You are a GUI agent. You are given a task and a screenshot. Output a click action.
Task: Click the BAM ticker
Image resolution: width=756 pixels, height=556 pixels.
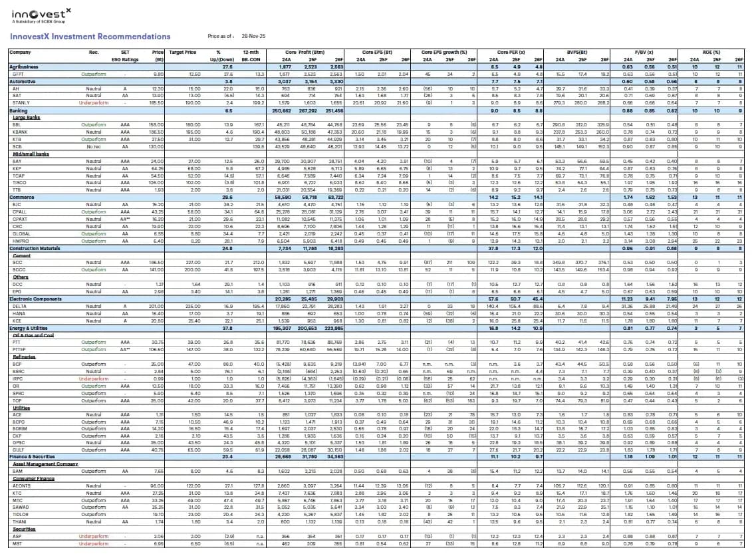(17, 471)
